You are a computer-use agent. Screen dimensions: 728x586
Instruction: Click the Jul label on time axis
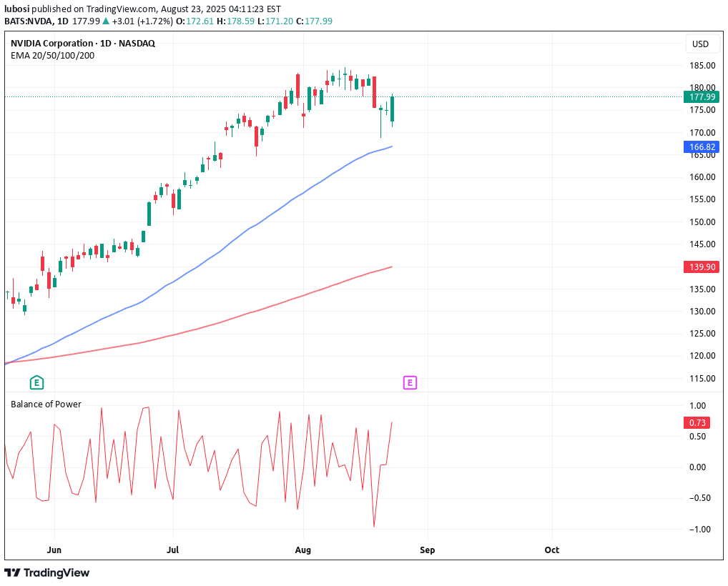pyautogui.click(x=173, y=550)
